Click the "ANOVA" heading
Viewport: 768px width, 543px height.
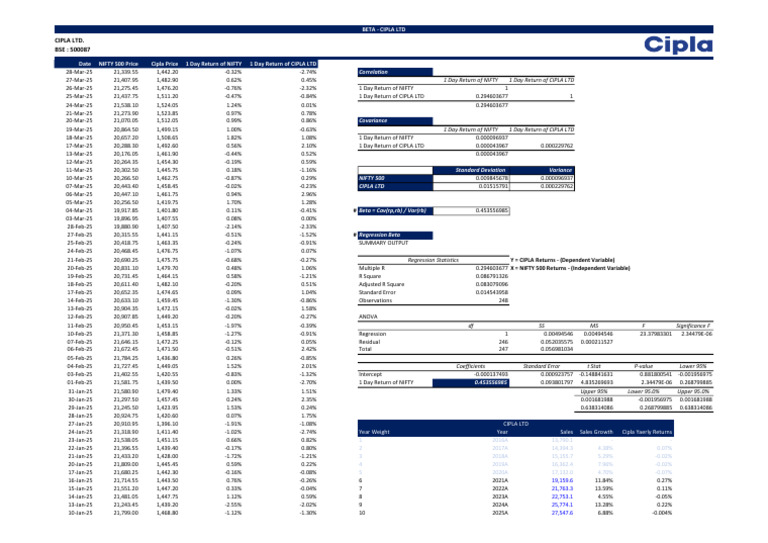click(368, 317)
